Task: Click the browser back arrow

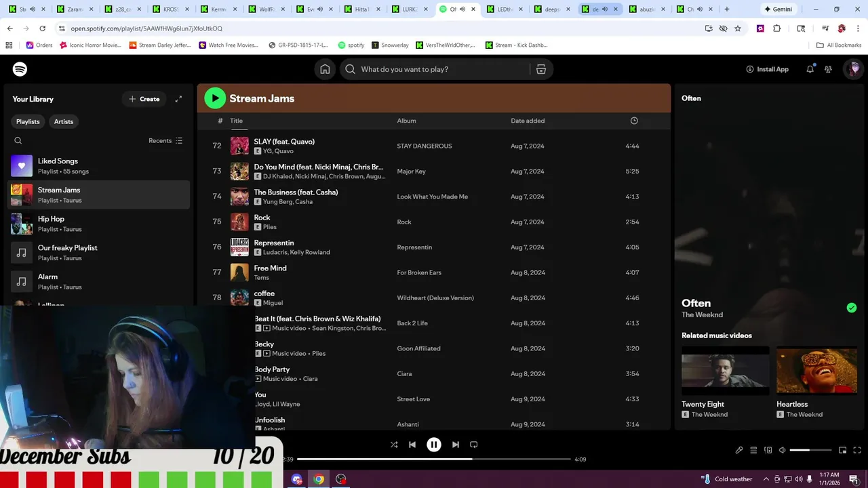Action: [x=9, y=28]
